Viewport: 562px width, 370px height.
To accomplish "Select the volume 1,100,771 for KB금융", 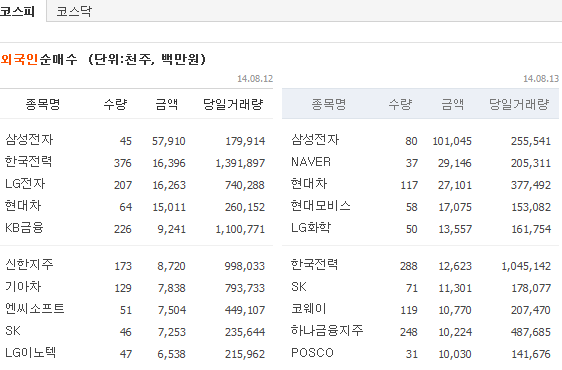I will 240,229.
